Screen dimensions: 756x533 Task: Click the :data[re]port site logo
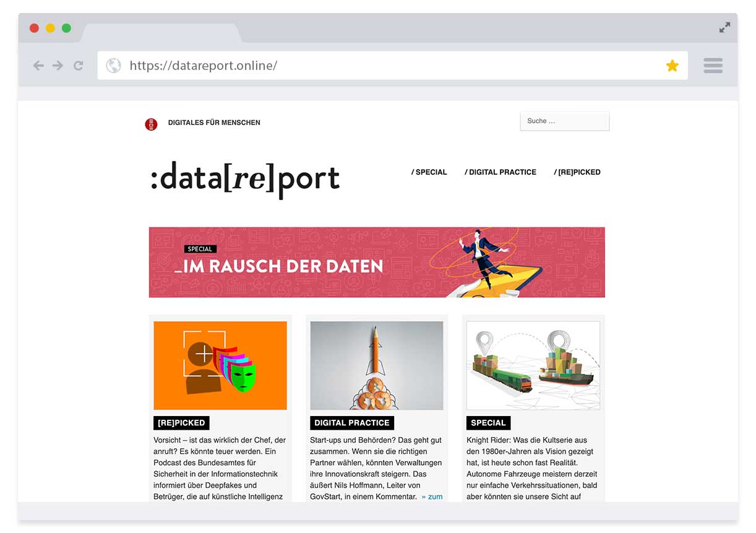(x=245, y=179)
